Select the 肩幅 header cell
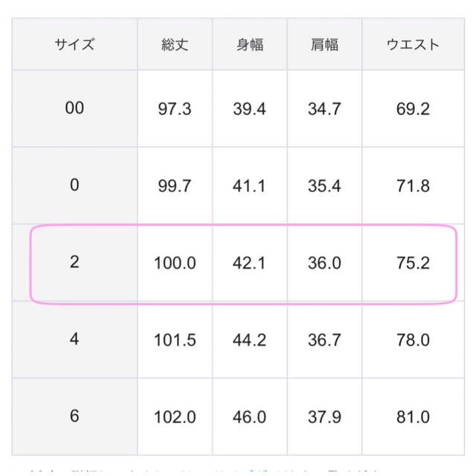 click(x=324, y=45)
